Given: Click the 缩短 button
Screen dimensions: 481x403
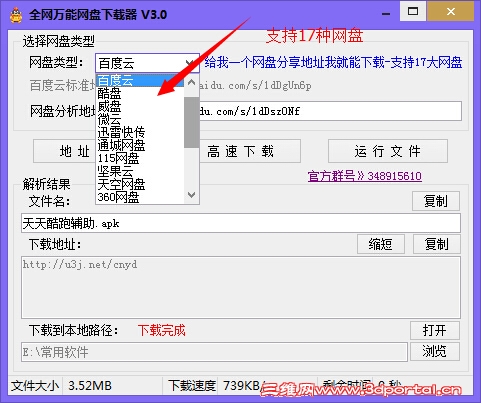Looking at the screenshot, I should pyautogui.click(x=381, y=244).
